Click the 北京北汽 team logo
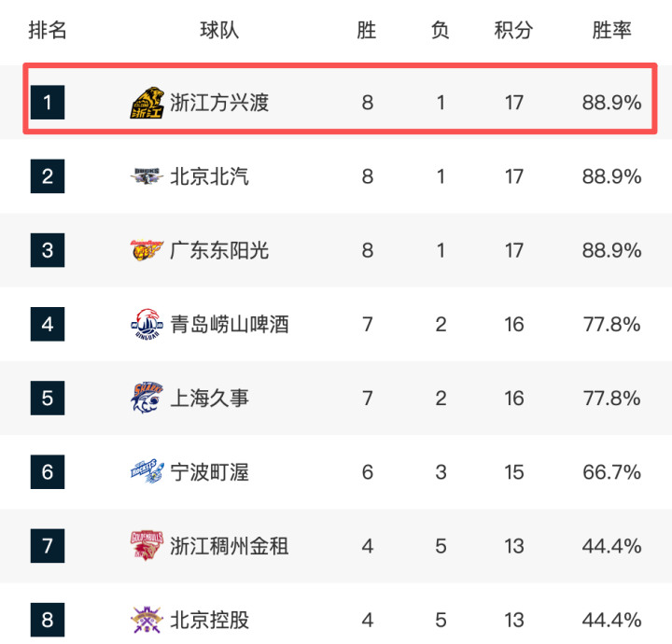Screen dimensions: 672x644 click(x=147, y=176)
